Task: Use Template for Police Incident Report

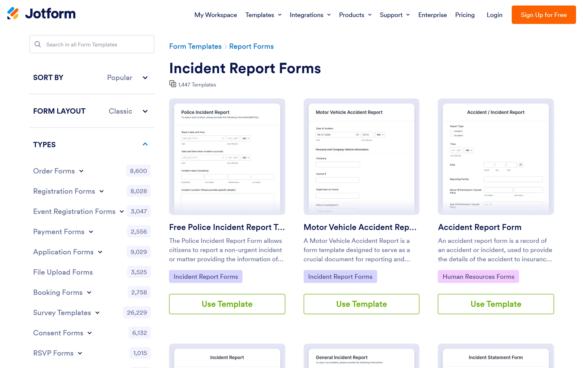Action: click(x=227, y=304)
